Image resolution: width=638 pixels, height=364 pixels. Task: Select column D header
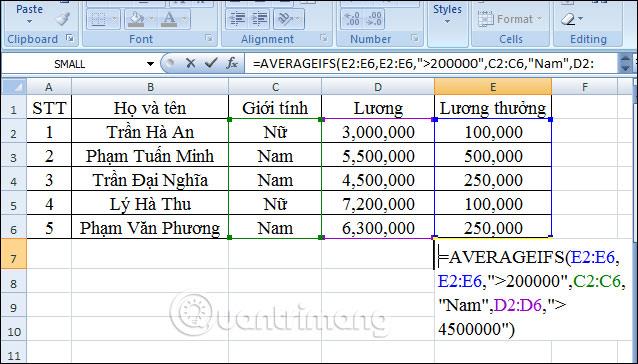pyautogui.click(x=378, y=87)
